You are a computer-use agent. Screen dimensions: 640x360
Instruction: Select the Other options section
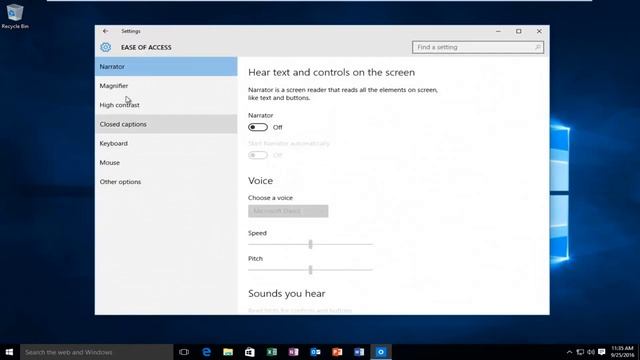166,182
